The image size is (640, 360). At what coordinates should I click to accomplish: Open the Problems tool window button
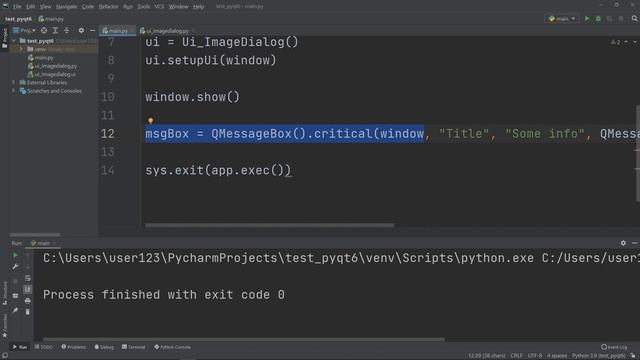pyautogui.click(x=74, y=347)
